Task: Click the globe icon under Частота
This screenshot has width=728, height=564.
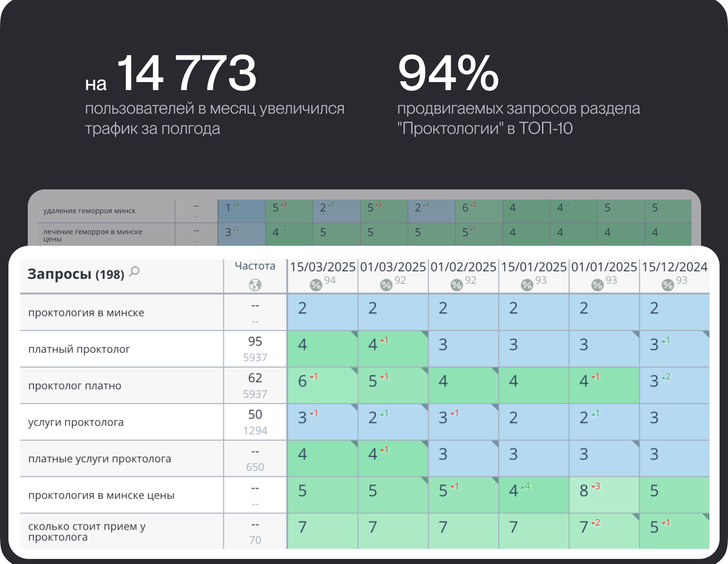Action: pos(255,285)
